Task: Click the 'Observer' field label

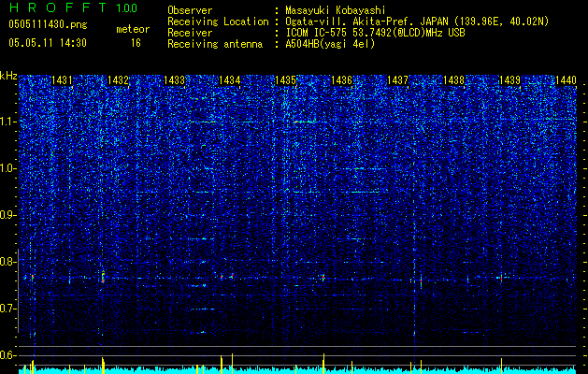Action: [190, 10]
